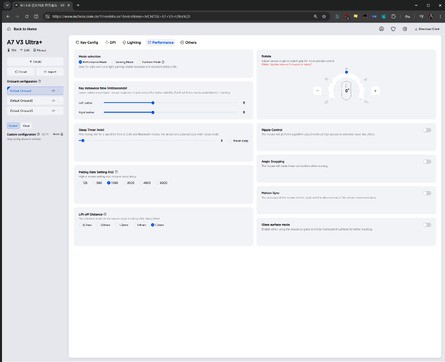445x362 pixels.
Task: Click Batch button beside Custom configuration
Action: click(58, 134)
